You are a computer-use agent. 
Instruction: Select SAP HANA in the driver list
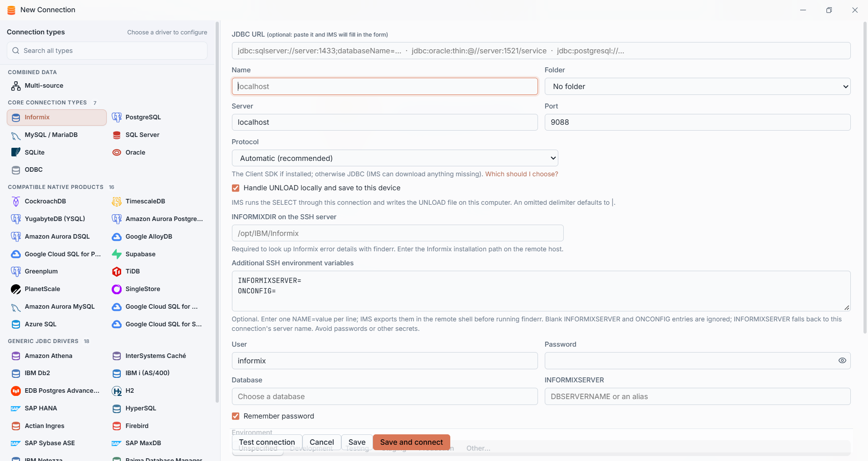[x=57, y=409]
